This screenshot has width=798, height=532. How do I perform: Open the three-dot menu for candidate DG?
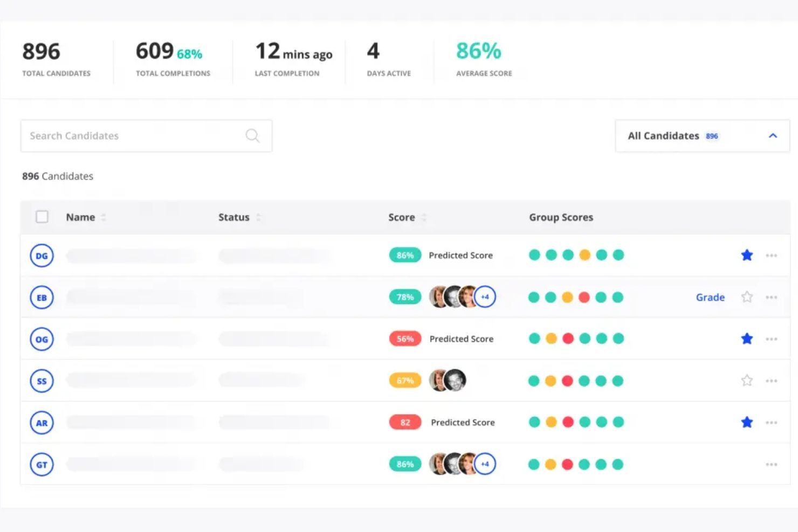coord(771,255)
